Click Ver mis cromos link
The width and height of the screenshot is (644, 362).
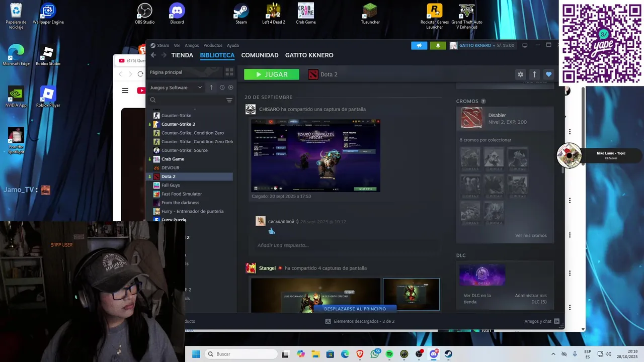click(x=531, y=235)
